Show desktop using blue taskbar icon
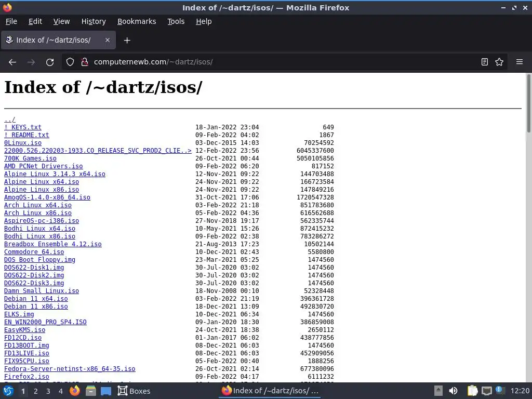This screenshot has width=532, height=399. 106,391
